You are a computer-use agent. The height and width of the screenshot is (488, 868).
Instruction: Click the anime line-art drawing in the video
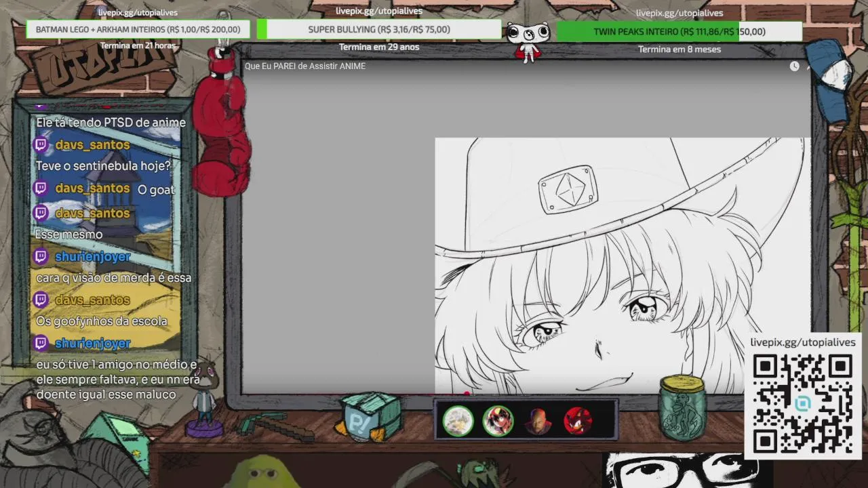(x=623, y=266)
